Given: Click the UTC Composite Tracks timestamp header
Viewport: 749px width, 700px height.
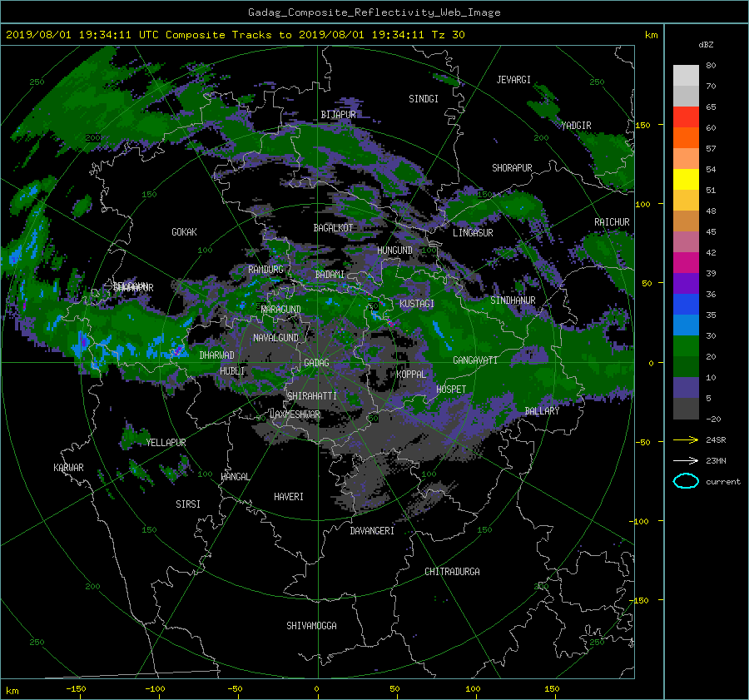Looking at the screenshot, I should [x=236, y=35].
